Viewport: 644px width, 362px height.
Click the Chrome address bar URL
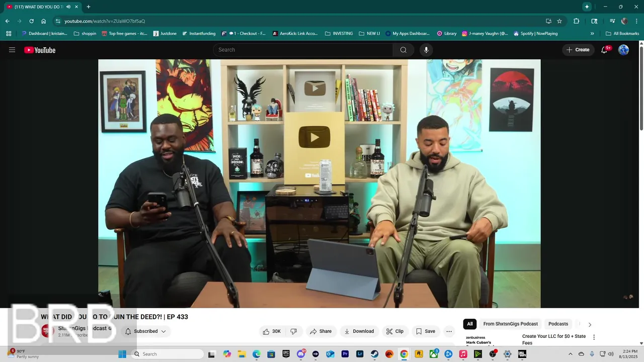pos(105,21)
